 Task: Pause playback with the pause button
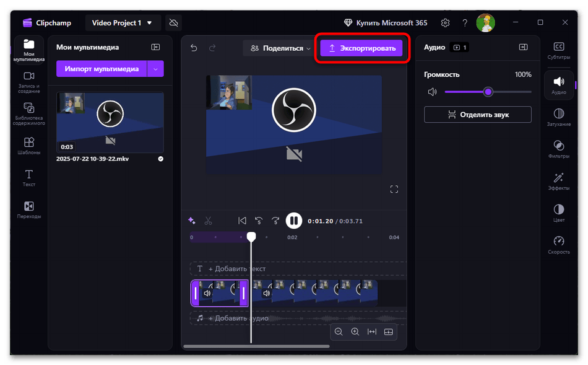coord(293,221)
